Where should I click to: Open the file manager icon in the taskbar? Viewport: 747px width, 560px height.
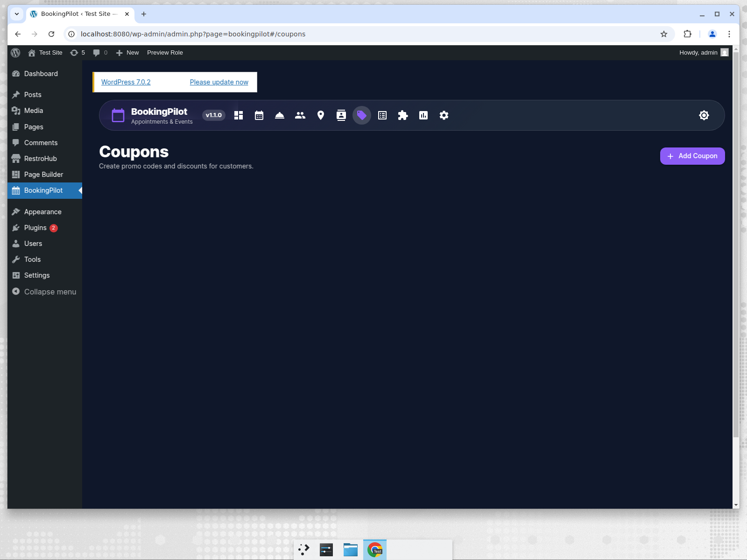pos(351,550)
